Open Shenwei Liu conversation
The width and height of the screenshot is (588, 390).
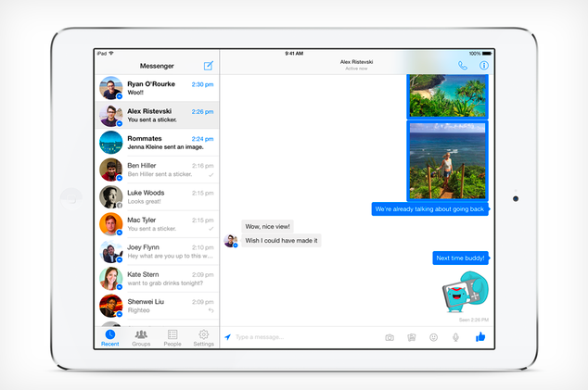pos(158,306)
